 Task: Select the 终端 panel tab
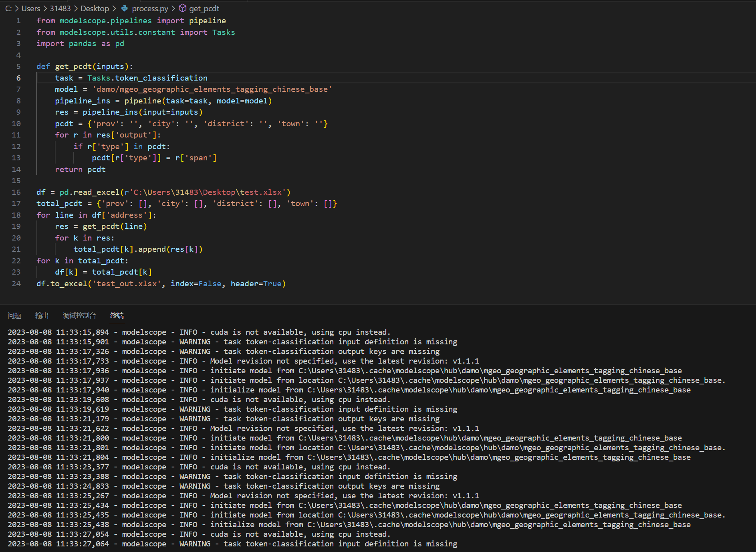(x=117, y=315)
